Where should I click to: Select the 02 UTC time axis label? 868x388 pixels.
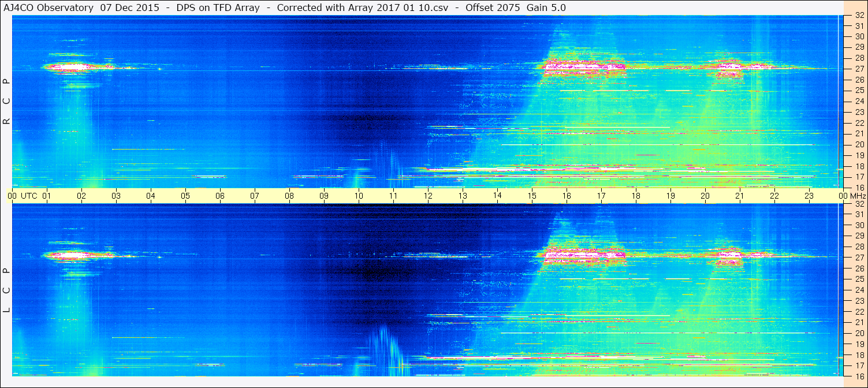tap(81, 196)
